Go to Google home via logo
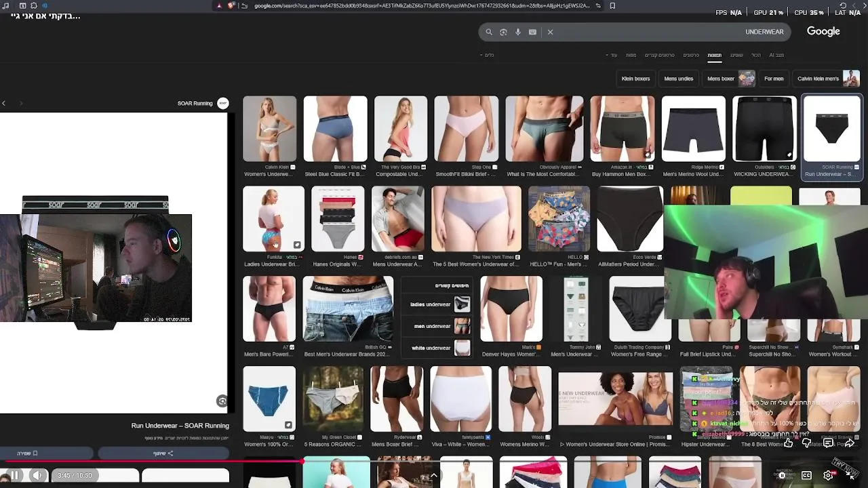Screen dimensions: 868x488 click(823, 31)
